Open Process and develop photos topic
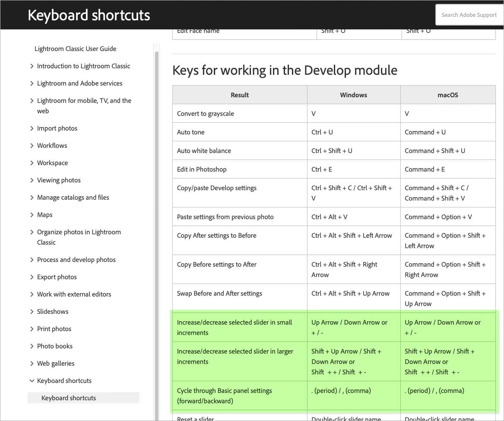The image size is (504, 421). 76,260
